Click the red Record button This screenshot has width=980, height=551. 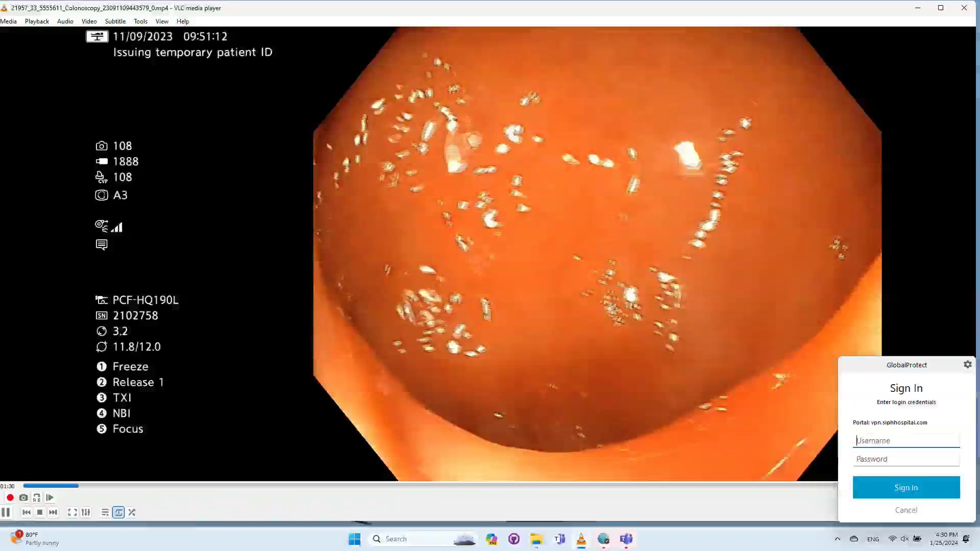point(10,497)
